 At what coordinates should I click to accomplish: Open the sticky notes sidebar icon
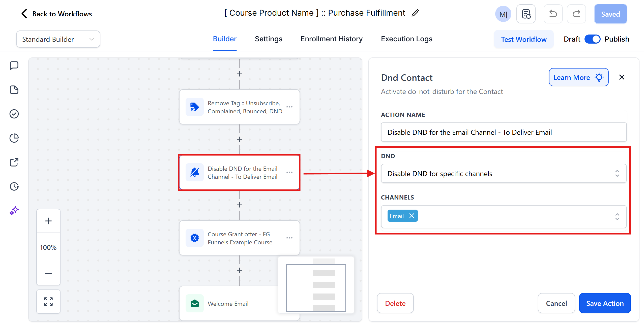pos(14,90)
